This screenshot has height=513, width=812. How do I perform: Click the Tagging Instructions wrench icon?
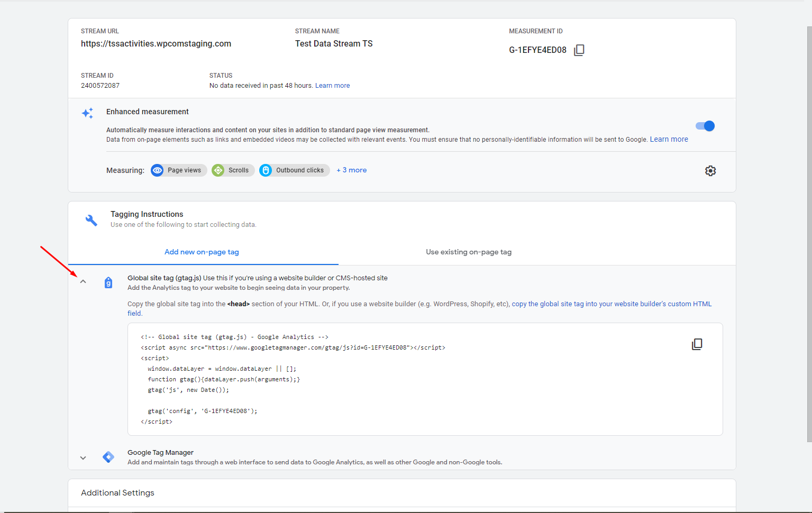pos(92,220)
